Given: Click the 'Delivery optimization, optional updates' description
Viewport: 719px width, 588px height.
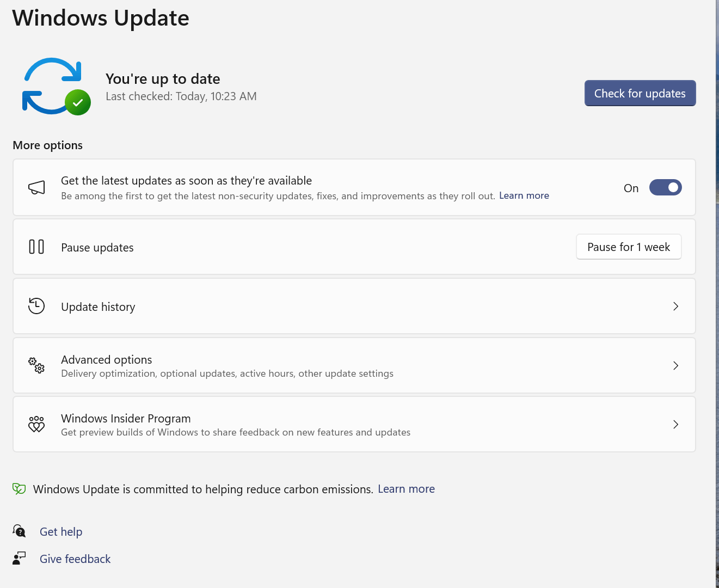Looking at the screenshot, I should 227,373.
